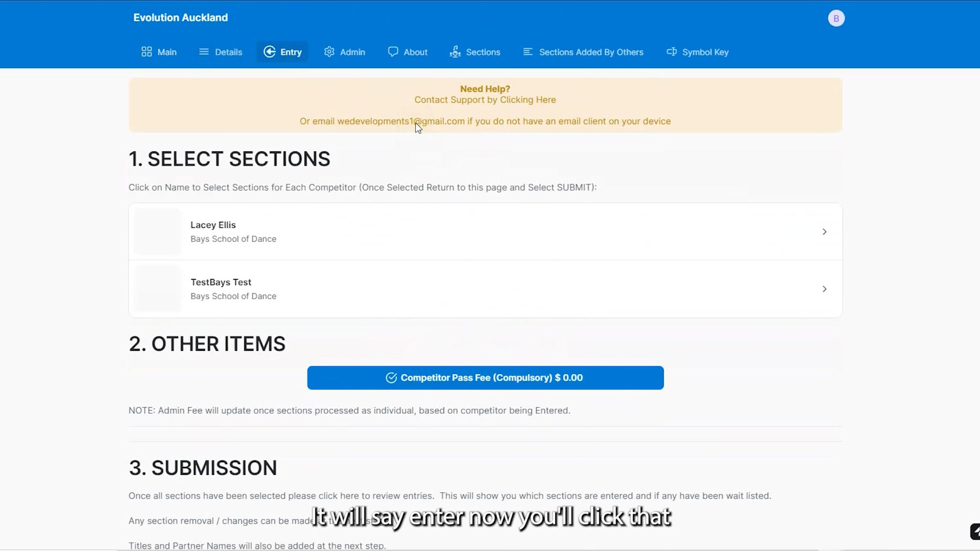Image resolution: width=980 pixels, height=551 pixels.
Task: Click the Main grid icon
Action: click(x=146, y=52)
